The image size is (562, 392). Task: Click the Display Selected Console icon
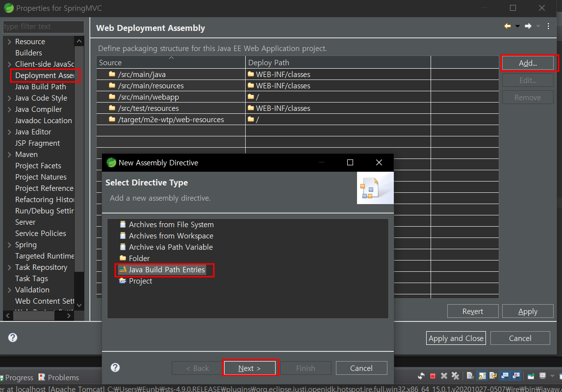543,376
